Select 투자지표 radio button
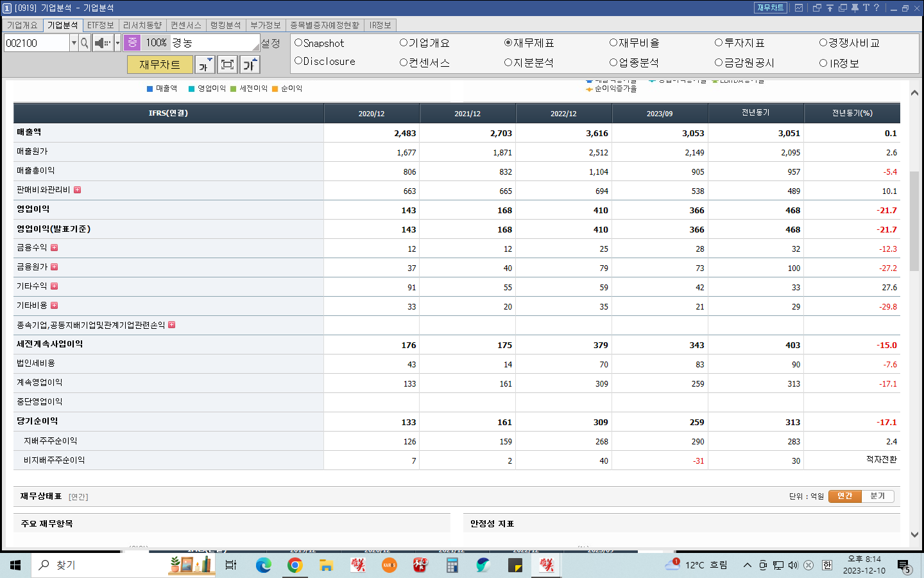Image resolution: width=924 pixels, height=578 pixels. (x=719, y=43)
